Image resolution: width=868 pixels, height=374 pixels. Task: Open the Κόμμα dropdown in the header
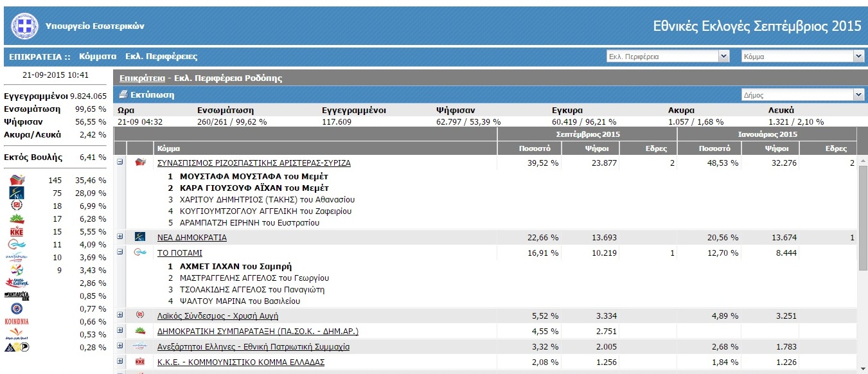pyautogui.click(x=803, y=57)
